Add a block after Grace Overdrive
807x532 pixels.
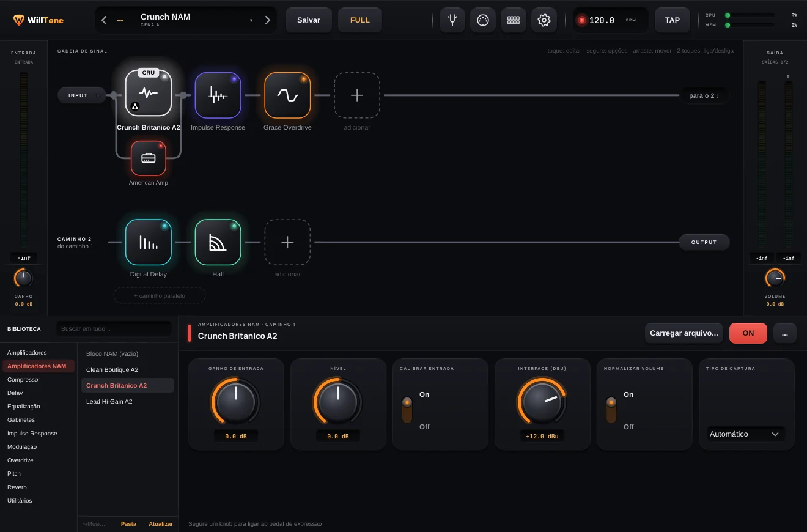pyautogui.click(x=357, y=95)
